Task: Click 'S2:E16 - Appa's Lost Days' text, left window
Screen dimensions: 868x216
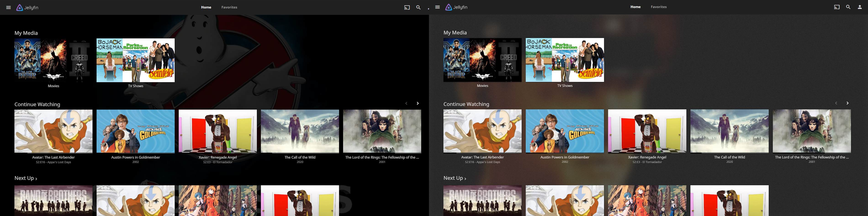Action: point(53,162)
